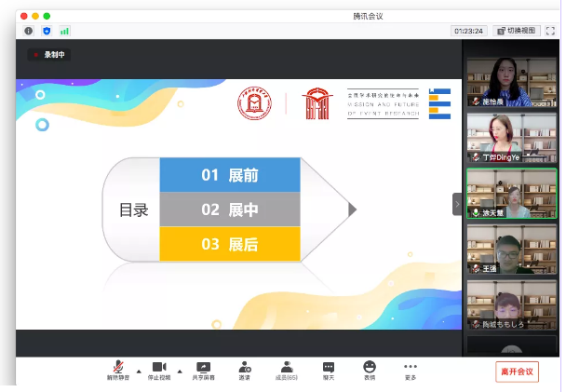The width and height of the screenshot is (566, 392).
Task: Enter full screen mode icon
Action: (550, 31)
